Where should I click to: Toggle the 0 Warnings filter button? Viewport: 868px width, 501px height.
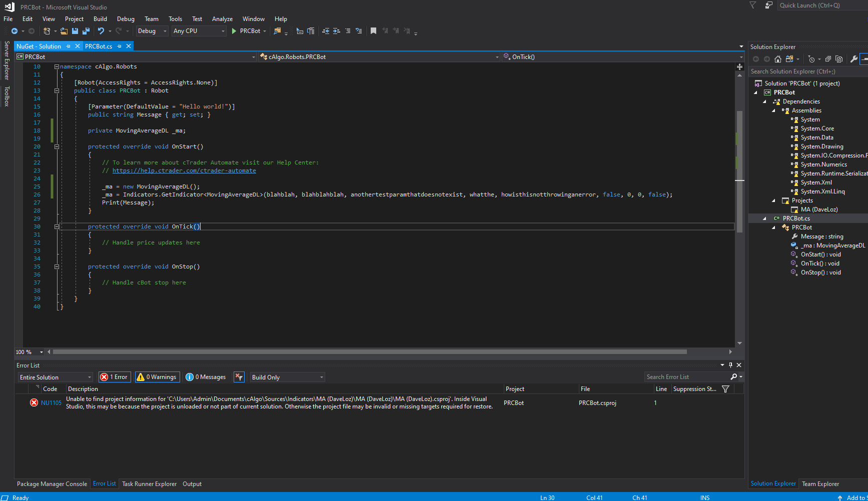(x=157, y=377)
